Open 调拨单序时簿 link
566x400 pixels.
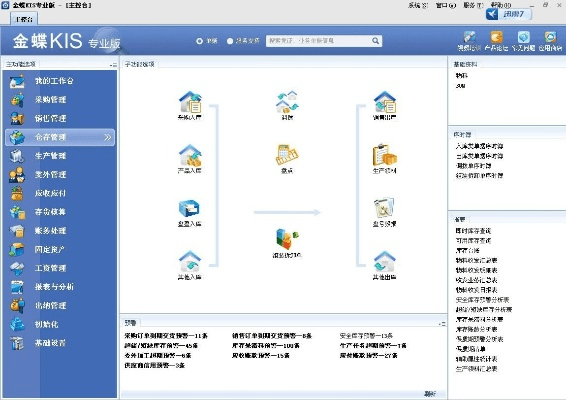tap(473, 166)
